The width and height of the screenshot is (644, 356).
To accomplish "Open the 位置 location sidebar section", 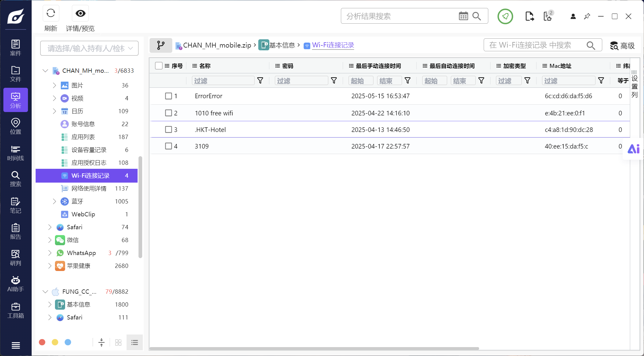I will coord(16,126).
